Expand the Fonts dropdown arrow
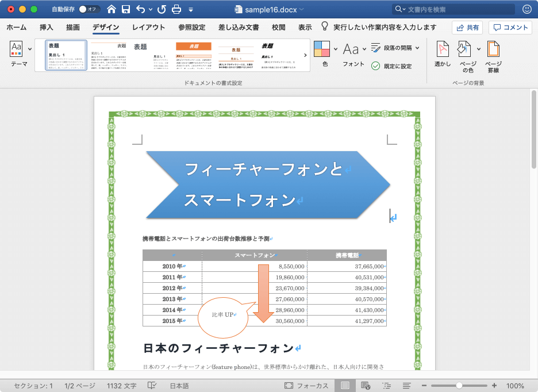This screenshot has width=538, height=392. point(364,49)
